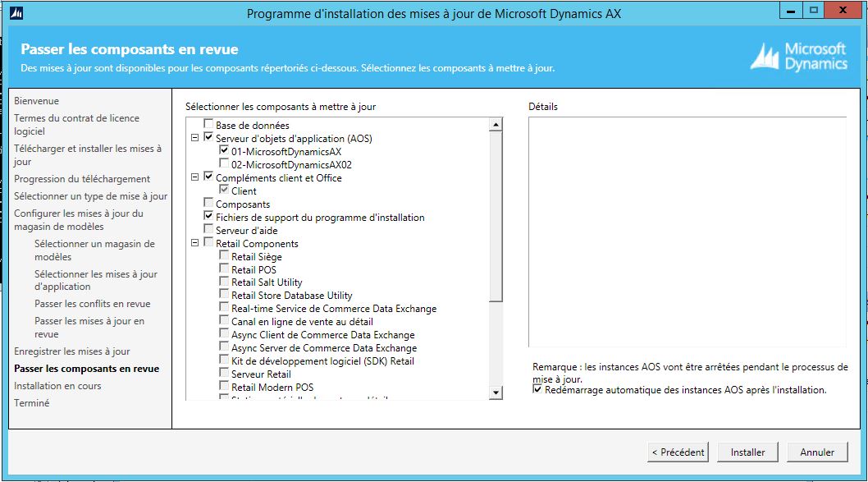Screen dimensions: 868x482
Task: Uncheck Fichiers de support du programme d'installation
Action: [208, 216]
